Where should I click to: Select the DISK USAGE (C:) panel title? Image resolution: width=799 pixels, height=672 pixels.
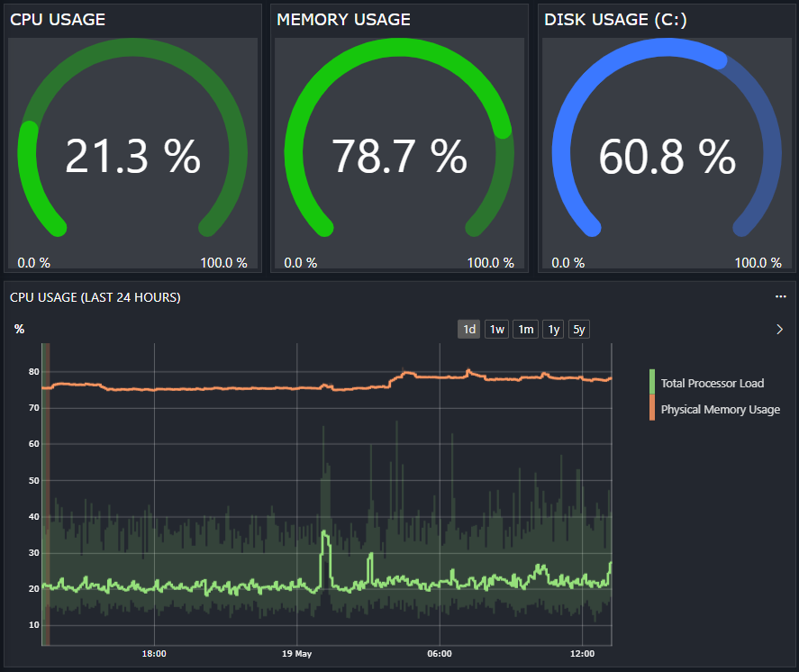(615, 20)
